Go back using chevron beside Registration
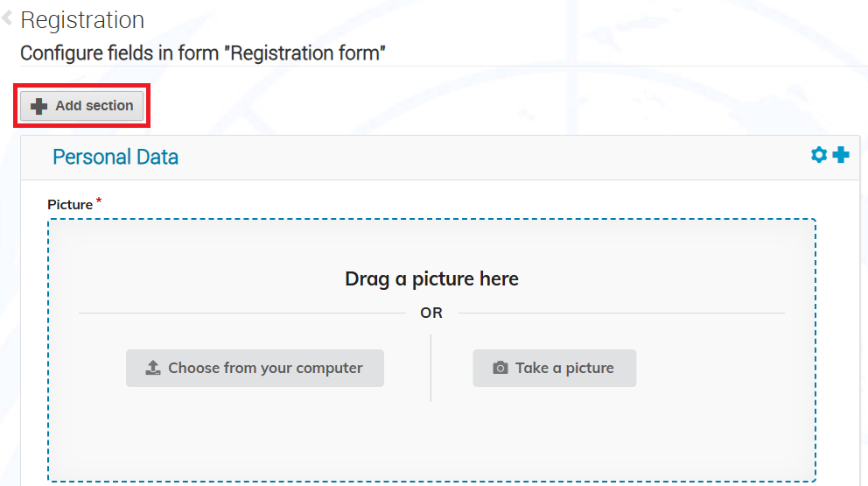Viewport: 868px width, 486px height. pos(7,18)
